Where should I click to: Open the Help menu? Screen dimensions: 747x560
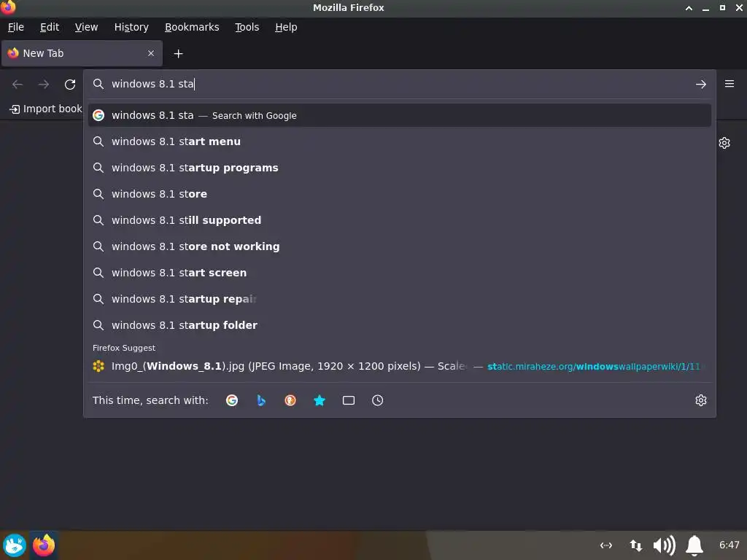[286, 27]
